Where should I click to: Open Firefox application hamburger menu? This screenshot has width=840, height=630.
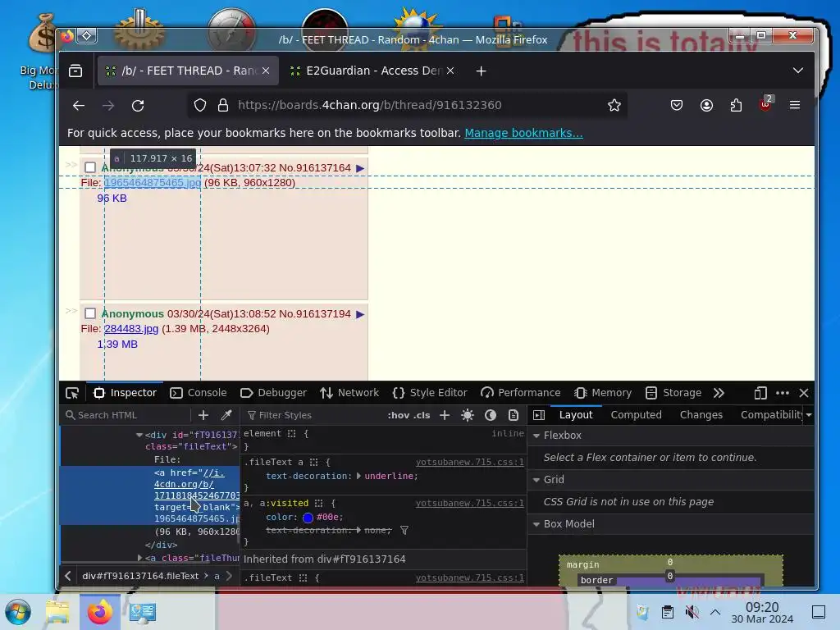(x=795, y=106)
